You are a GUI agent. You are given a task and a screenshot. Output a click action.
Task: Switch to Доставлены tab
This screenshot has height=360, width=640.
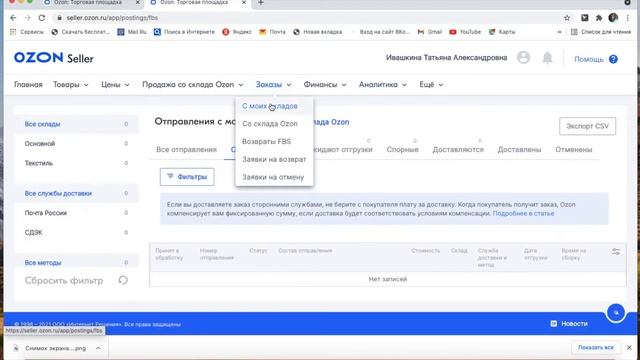[x=519, y=149]
